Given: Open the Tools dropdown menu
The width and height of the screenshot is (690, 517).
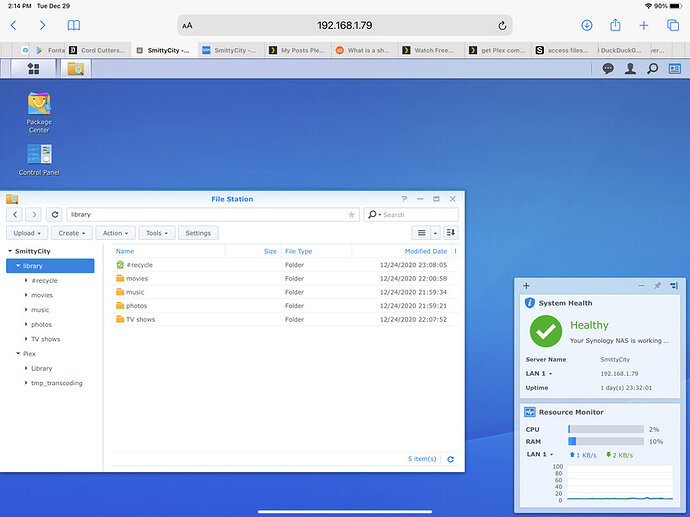Looking at the screenshot, I should point(157,233).
